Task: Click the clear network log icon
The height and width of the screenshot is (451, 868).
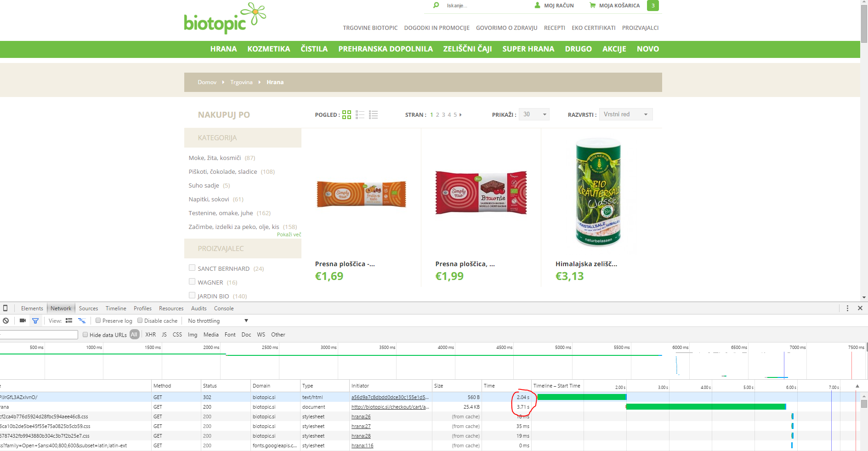Action: (6, 321)
